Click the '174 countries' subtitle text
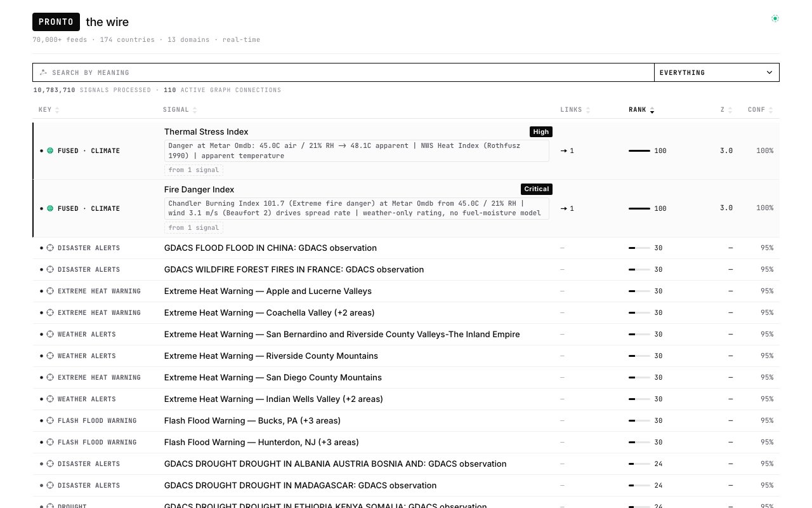Viewport: 812px width, 508px height. [127, 39]
